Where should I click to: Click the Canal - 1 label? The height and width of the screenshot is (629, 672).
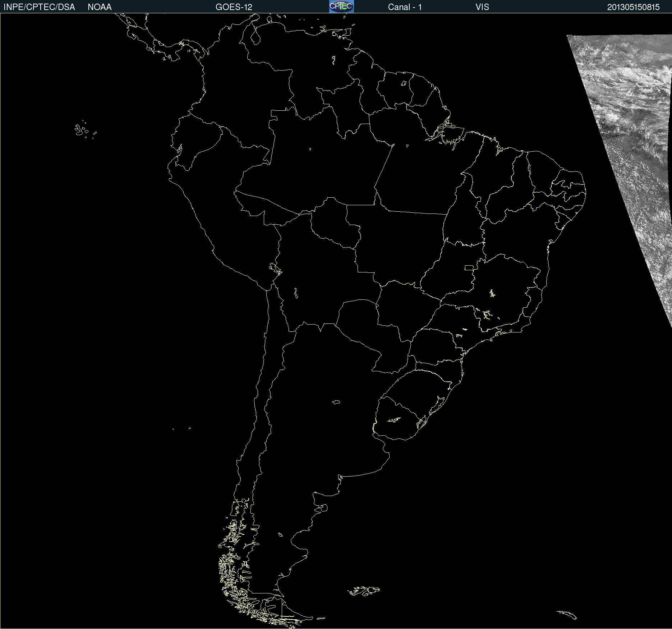[405, 7]
